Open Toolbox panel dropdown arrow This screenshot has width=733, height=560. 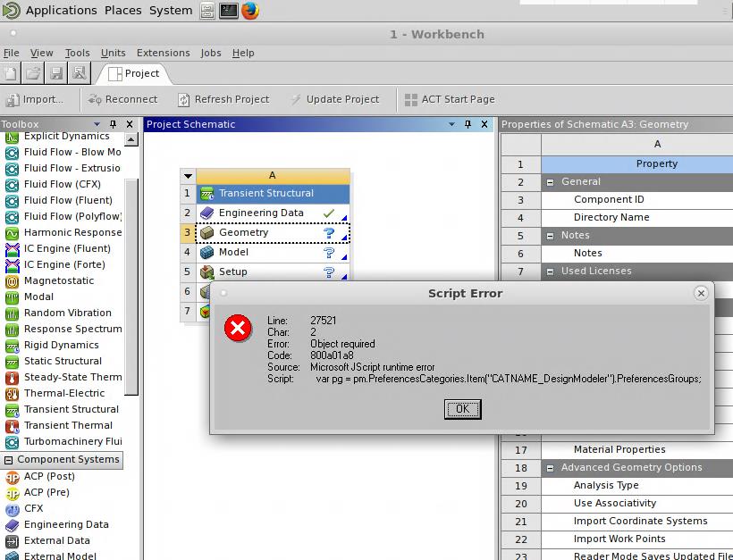[x=97, y=124]
